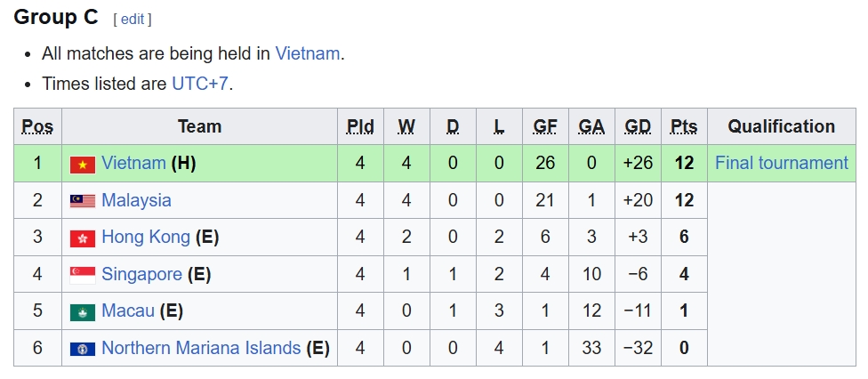The width and height of the screenshot is (868, 379).
Task: Open the Singapore team link
Action: (141, 274)
